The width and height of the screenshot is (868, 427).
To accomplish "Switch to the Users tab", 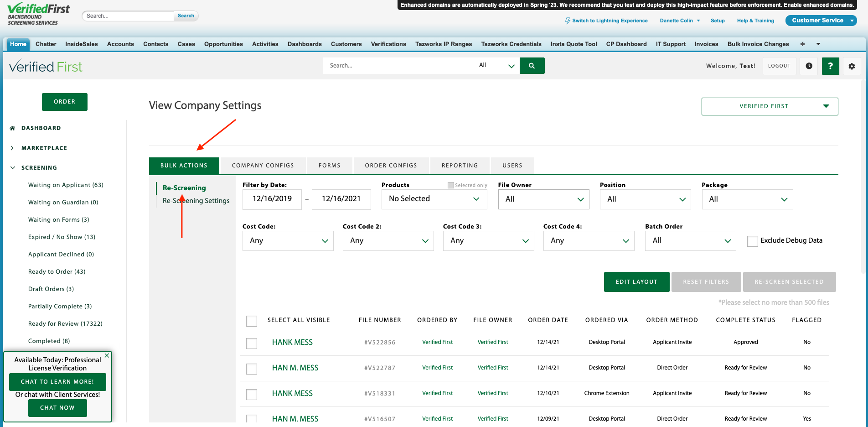I will coord(512,166).
